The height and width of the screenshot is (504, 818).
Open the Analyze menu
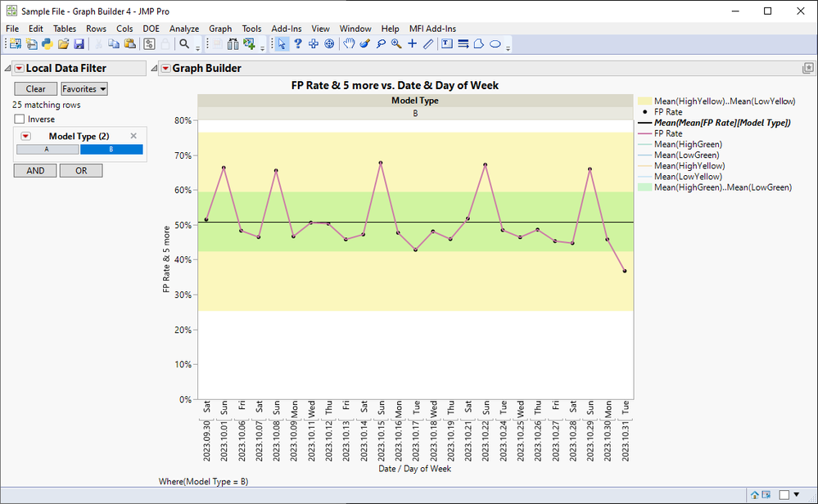coord(183,29)
